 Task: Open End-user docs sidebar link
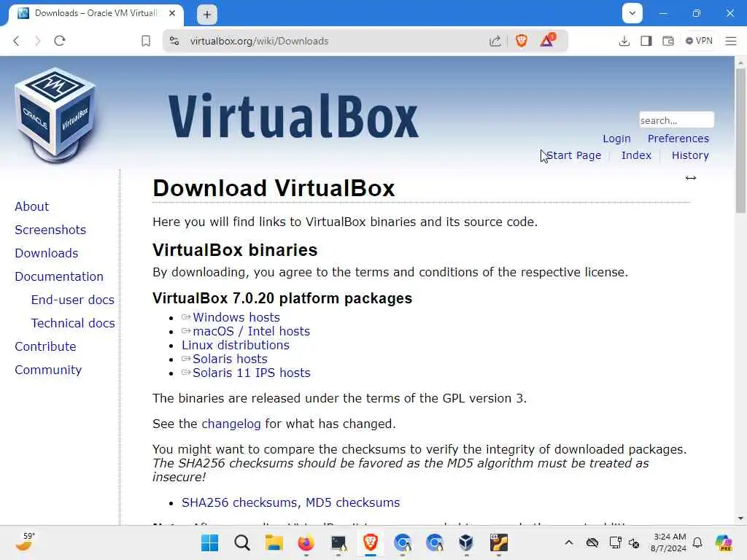tap(72, 300)
